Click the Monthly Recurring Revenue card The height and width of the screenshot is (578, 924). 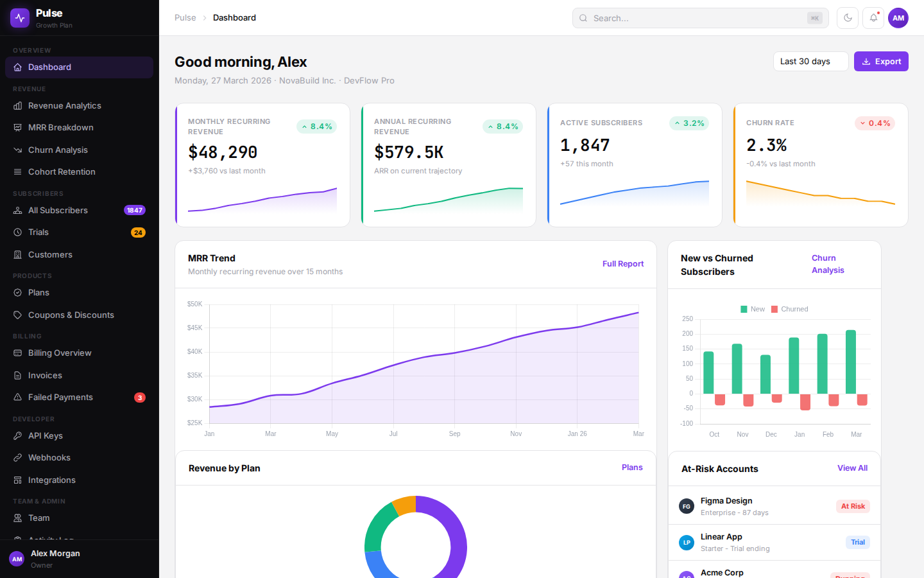pos(262,165)
